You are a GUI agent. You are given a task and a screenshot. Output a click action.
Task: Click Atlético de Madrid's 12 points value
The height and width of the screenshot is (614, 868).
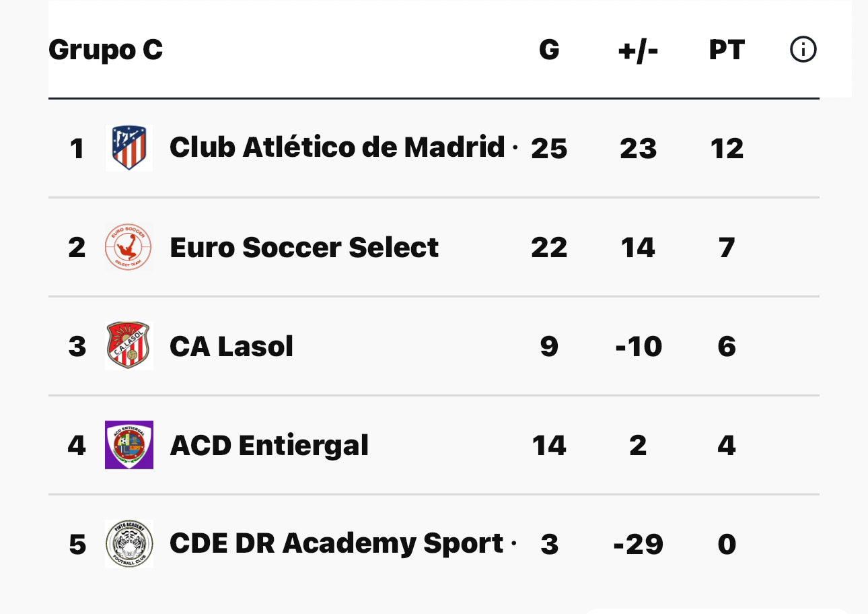coord(727,148)
